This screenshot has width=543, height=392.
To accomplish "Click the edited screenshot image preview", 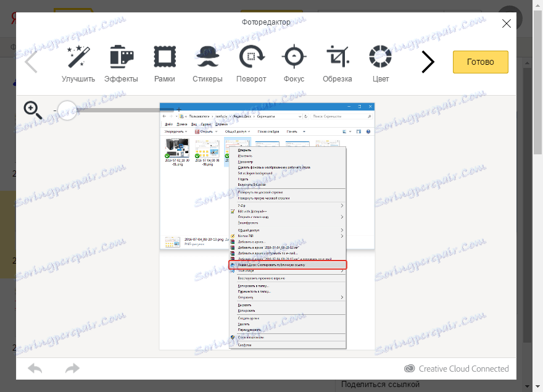I will pos(267,226).
